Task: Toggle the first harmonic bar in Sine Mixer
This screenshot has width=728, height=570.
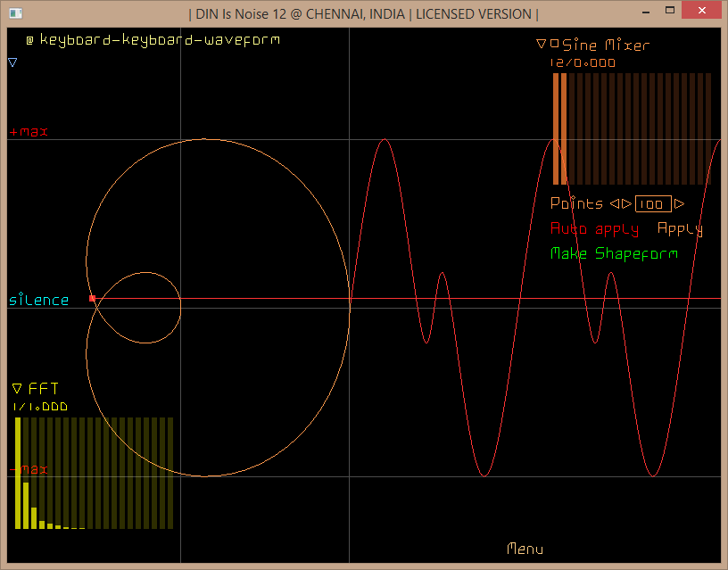Action: coord(556,128)
